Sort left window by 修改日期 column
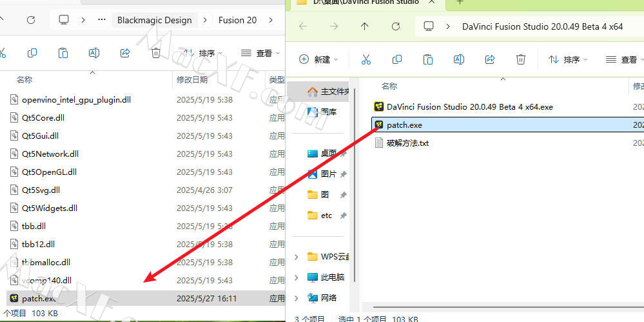The width and height of the screenshot is (644, 322). (x=192, y=80)
